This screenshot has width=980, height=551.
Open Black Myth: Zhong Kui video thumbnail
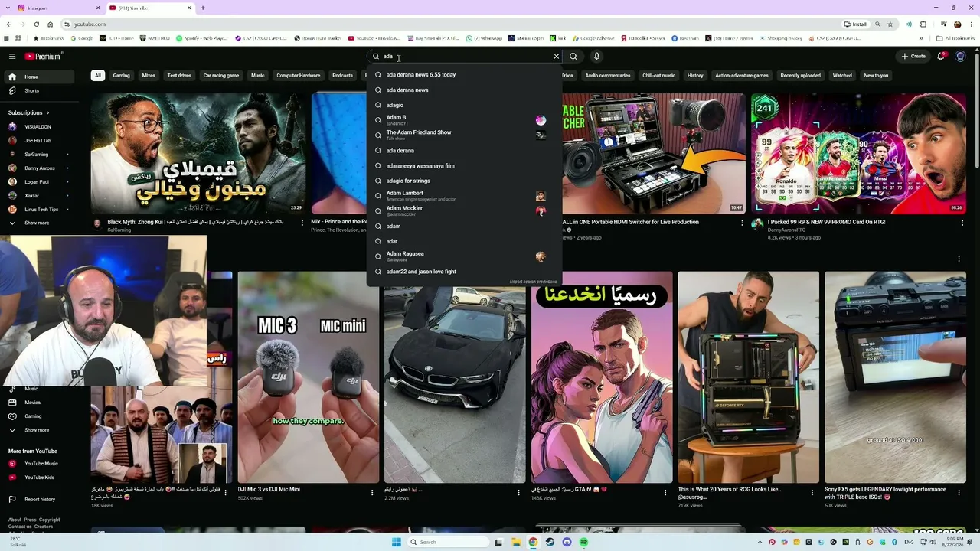point(198,154)
